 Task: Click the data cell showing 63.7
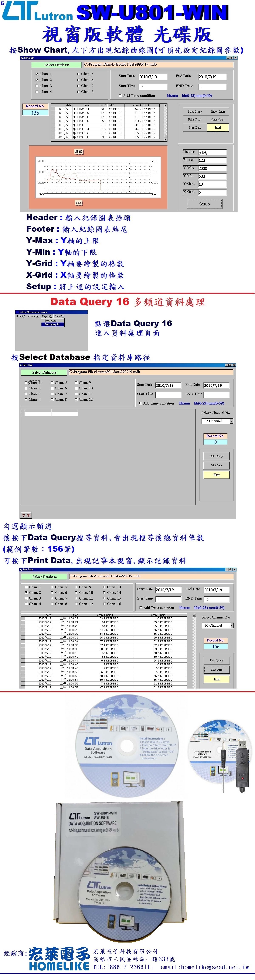pos(92,618)
